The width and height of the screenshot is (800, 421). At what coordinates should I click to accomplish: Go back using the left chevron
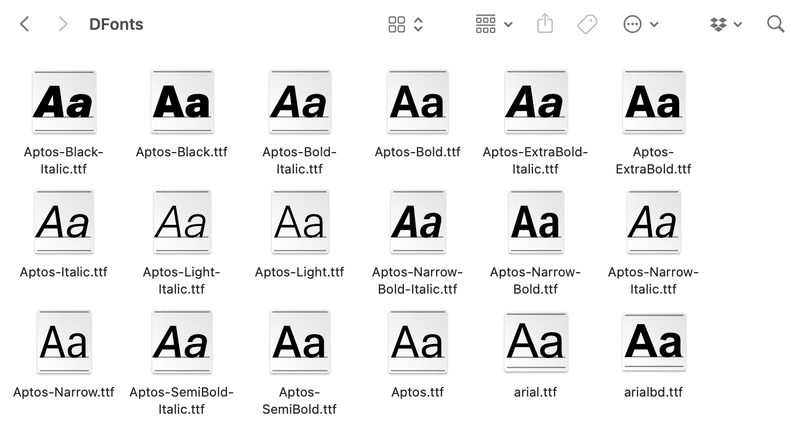tap(24, 24)
